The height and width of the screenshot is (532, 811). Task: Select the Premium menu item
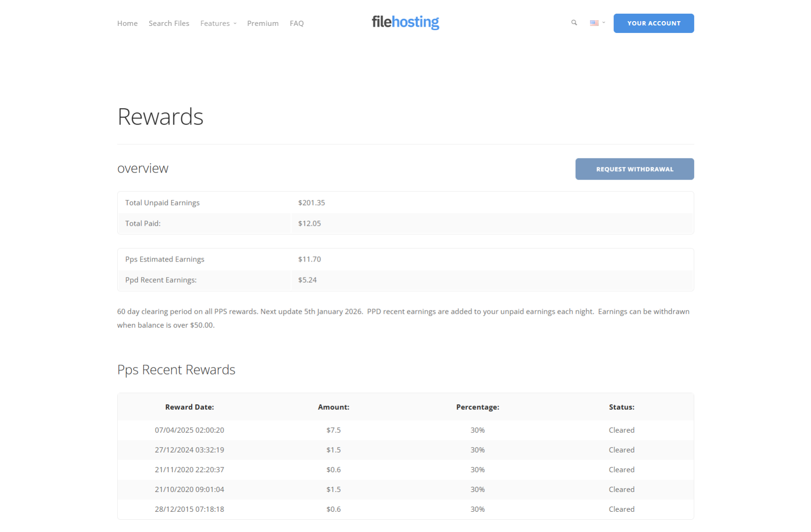263,24
